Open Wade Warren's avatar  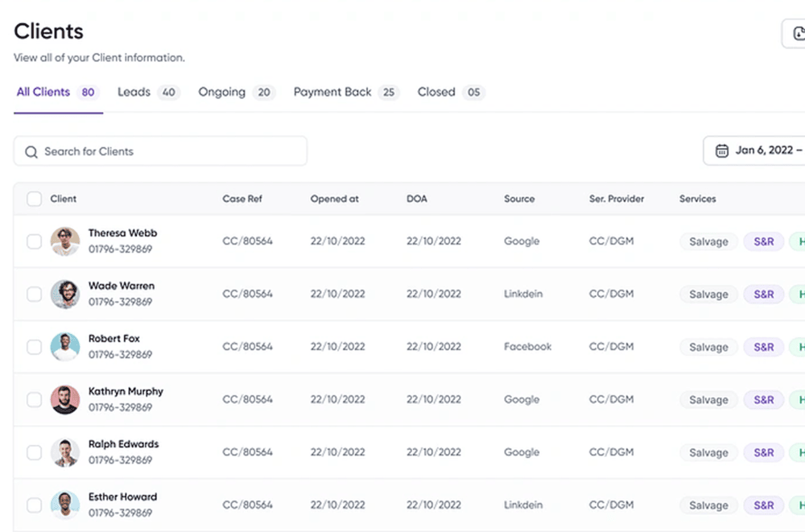tap(65, 295)
